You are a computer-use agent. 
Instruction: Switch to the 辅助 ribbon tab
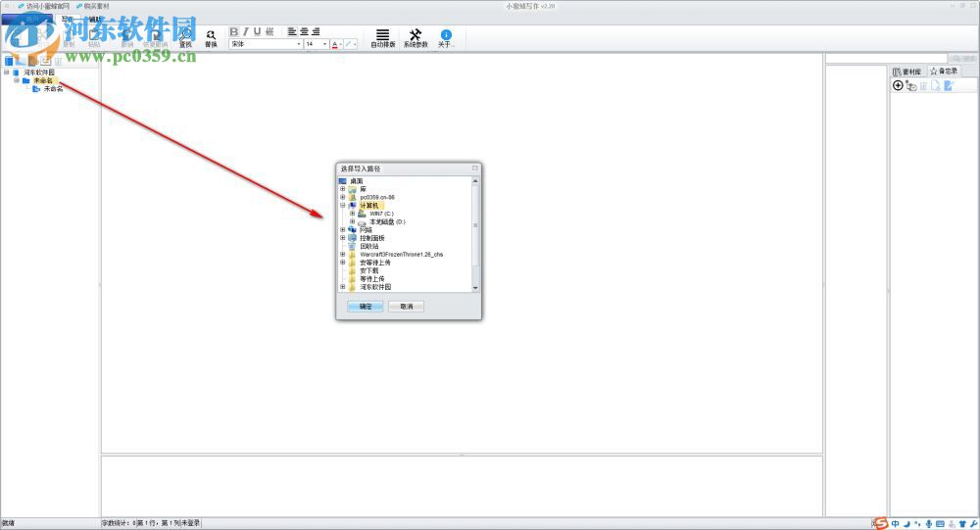(x=94, y=20)
